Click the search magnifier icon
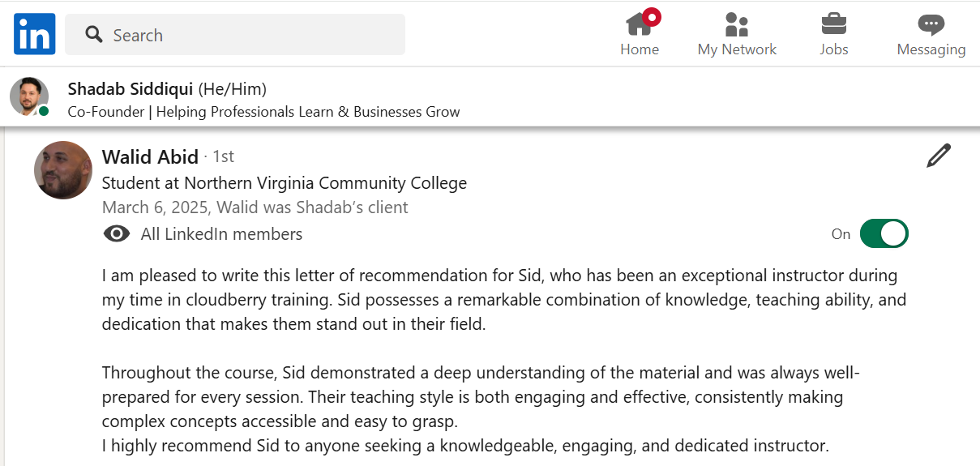 coord(94,35)
